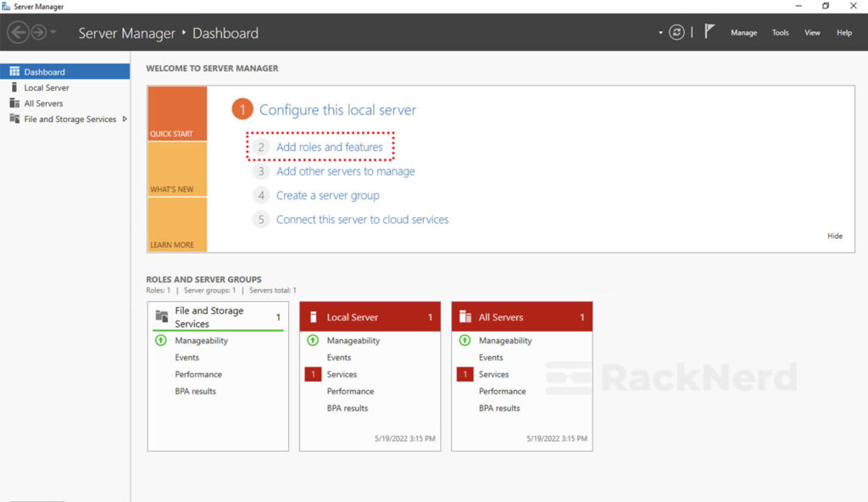This screenshot has height=502, width=868.
Task: Select Create a server group
Action: (x=327, y=195)
